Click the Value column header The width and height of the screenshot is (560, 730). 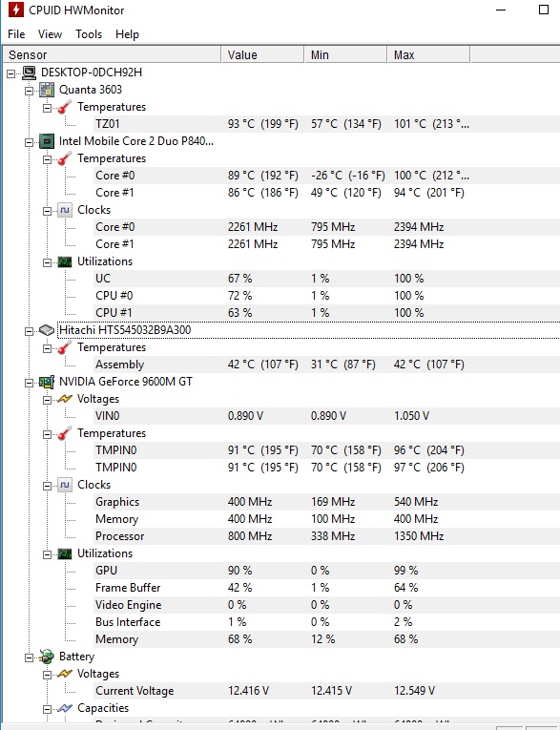pos(262,55)
